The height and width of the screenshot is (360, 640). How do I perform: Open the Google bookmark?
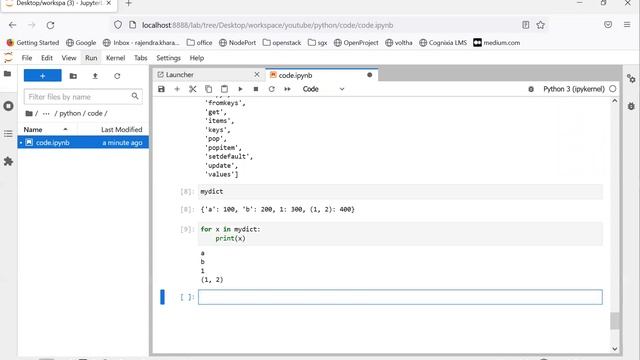(x=81, y=42)
